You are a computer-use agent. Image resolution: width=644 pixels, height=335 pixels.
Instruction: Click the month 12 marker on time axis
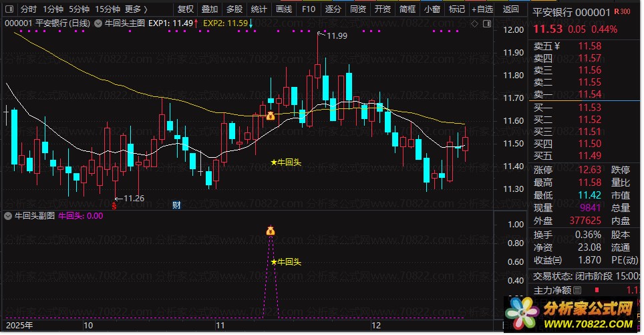376,326
